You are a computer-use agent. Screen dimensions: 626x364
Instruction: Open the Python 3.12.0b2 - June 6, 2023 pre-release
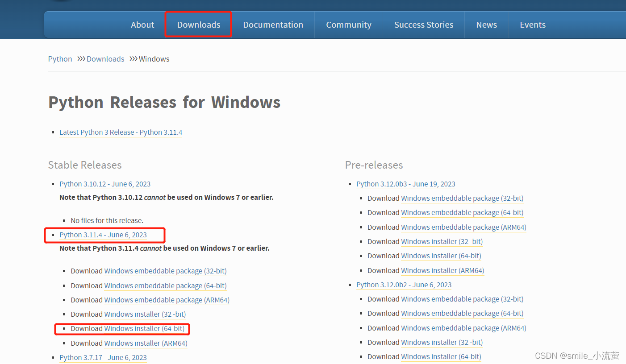[404, 285]
